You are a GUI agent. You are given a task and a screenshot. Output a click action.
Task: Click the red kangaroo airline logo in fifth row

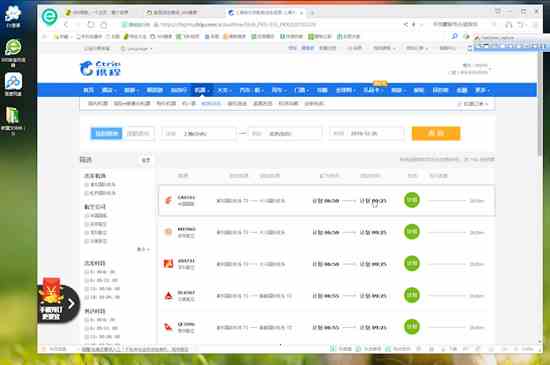(168, 327)
